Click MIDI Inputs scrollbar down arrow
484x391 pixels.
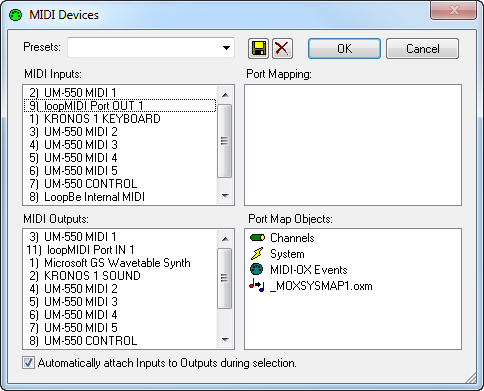(x=225, y=195)
